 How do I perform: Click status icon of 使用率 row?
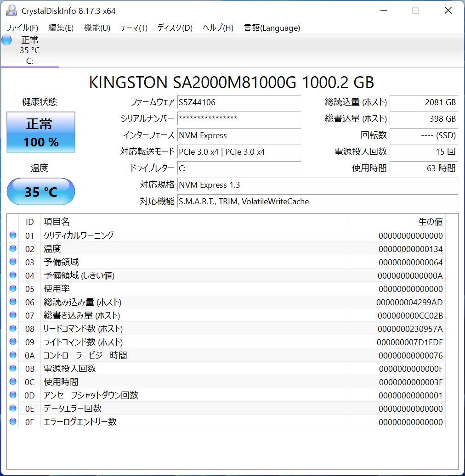pos(13,289)
